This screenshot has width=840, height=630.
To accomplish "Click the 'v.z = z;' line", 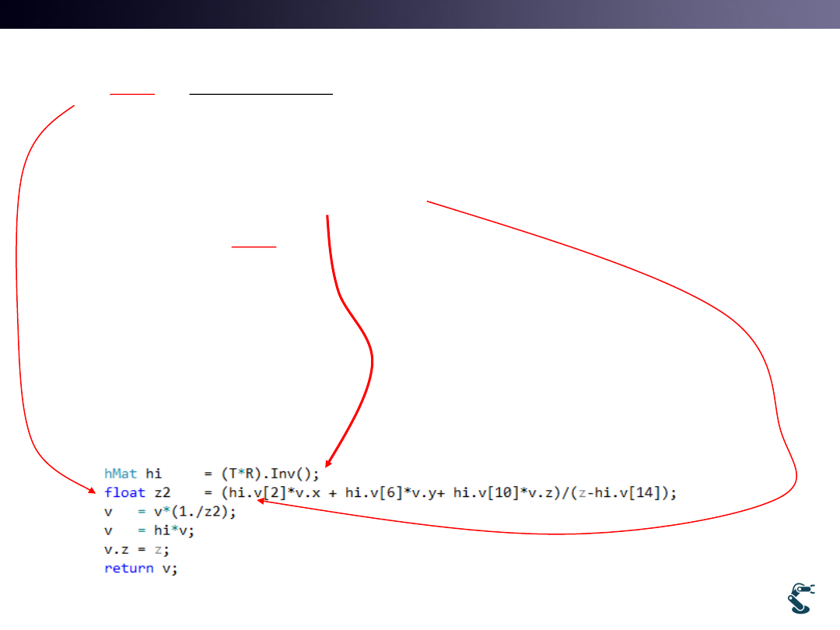I will pos(138,549).
